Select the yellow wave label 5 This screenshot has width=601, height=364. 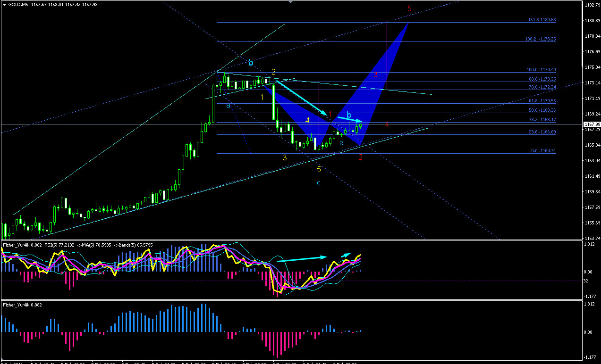point(319,169)
